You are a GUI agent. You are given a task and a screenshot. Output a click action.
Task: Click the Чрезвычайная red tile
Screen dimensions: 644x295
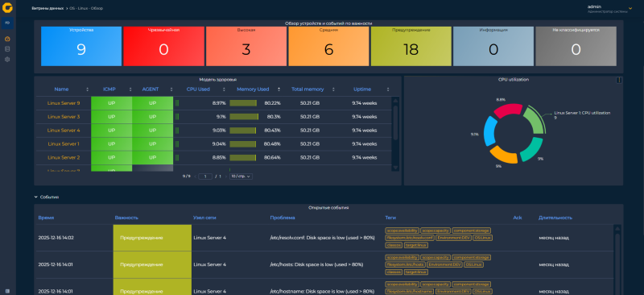(x=164, y=46)
